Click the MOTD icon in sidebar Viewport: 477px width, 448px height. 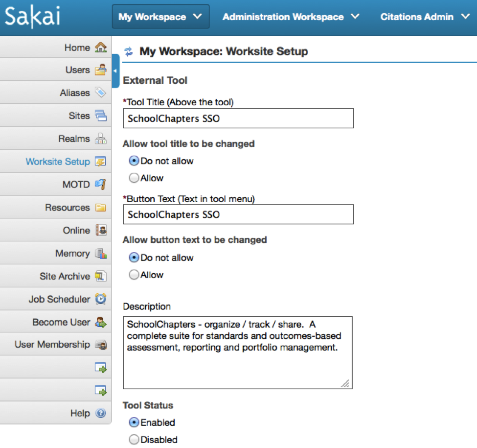101,184
